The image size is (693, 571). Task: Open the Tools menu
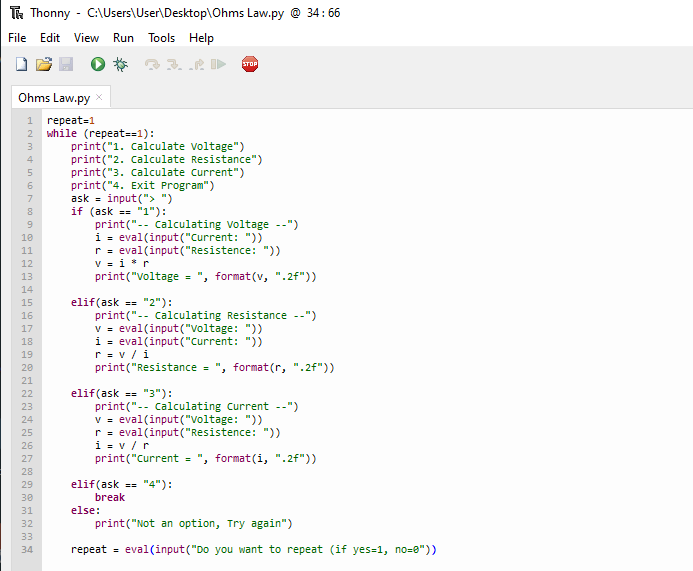point(161,38)
